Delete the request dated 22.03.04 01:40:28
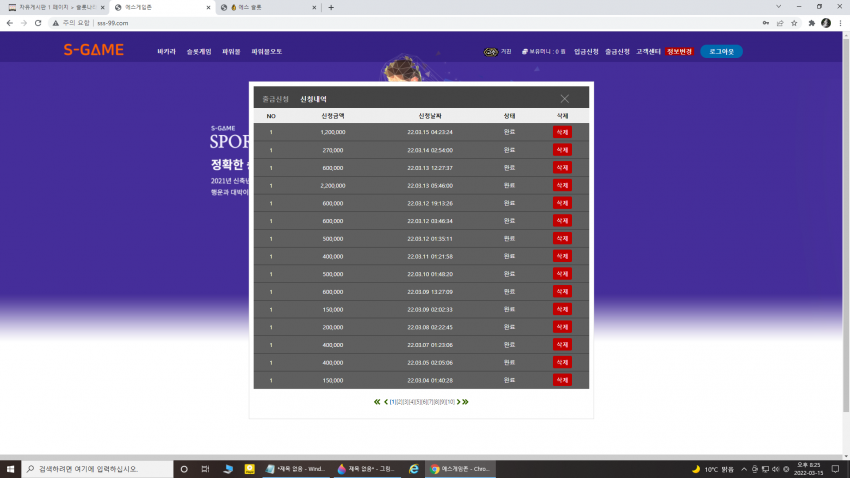 [562, 380]
